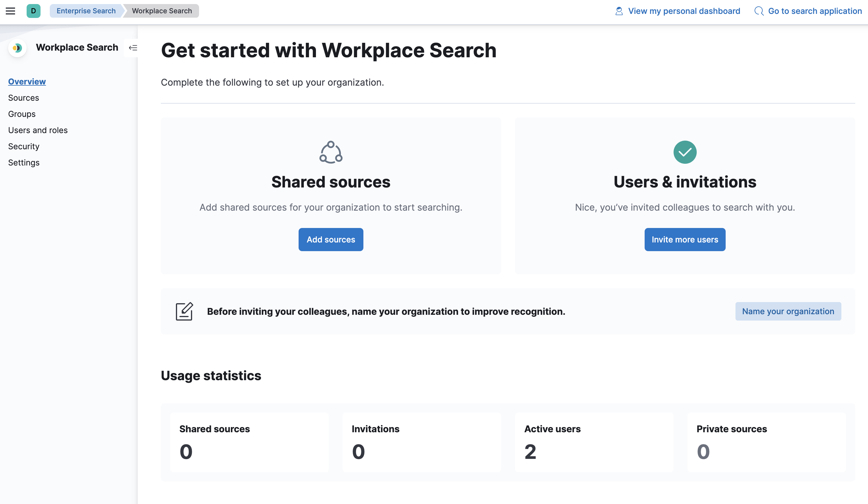
Task: Click Name your organization button
Action: pyautogui.click(x=788, y=311)
